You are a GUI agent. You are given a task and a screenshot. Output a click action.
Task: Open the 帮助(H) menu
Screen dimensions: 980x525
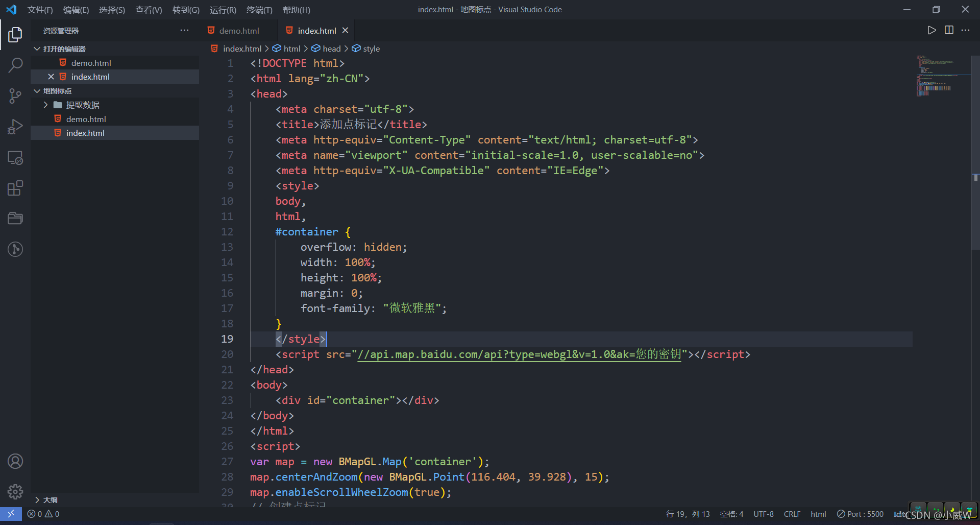(296, 10)
